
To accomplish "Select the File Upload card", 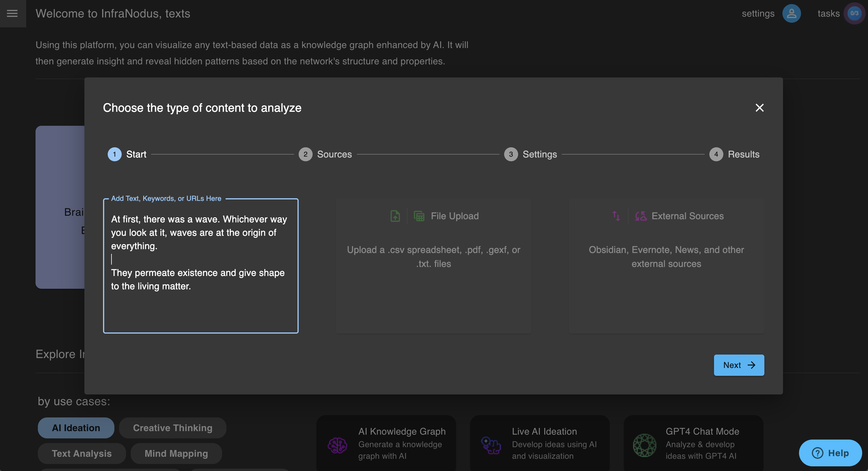I will pos(434,266).
